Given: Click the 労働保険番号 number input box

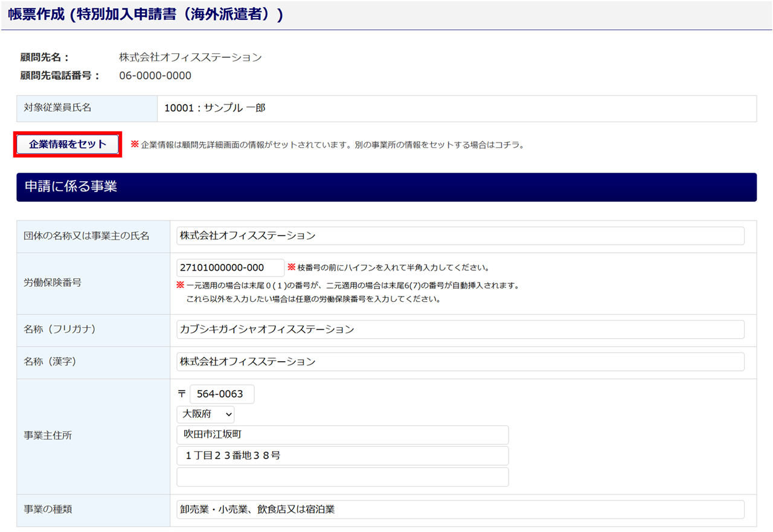Looking at the screenshot, I should coord(230,268).
